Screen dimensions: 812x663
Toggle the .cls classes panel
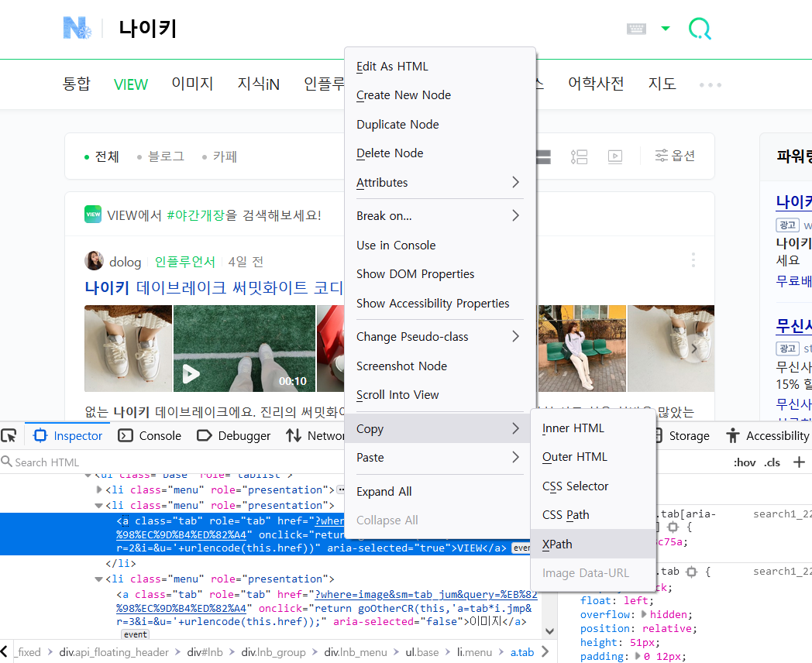pyautogui.click(x=772, y=462)
